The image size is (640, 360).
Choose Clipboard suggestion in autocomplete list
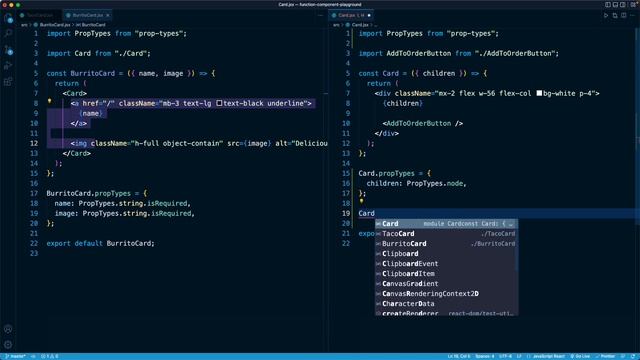coord(446,253)
